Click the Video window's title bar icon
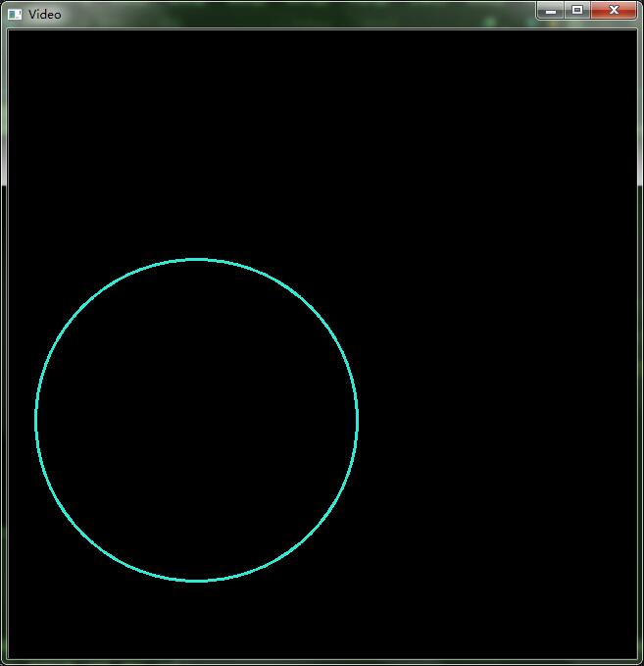 (x=15, y=14)
